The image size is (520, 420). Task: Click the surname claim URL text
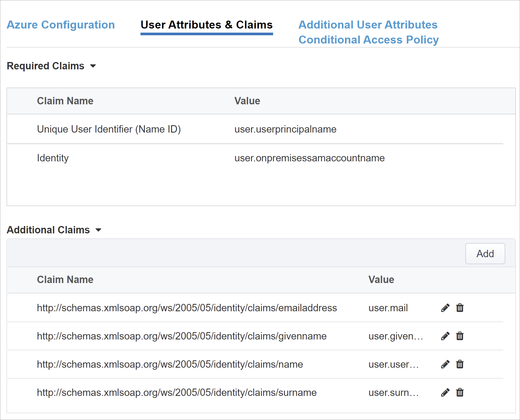pyautogui.click(x=177, y=392)
